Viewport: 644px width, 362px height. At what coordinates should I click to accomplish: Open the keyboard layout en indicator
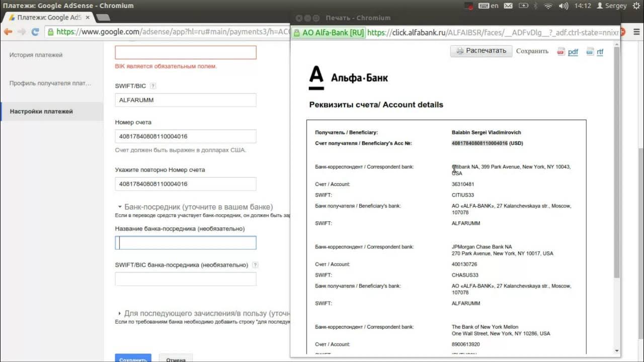[x=488, y=6]
